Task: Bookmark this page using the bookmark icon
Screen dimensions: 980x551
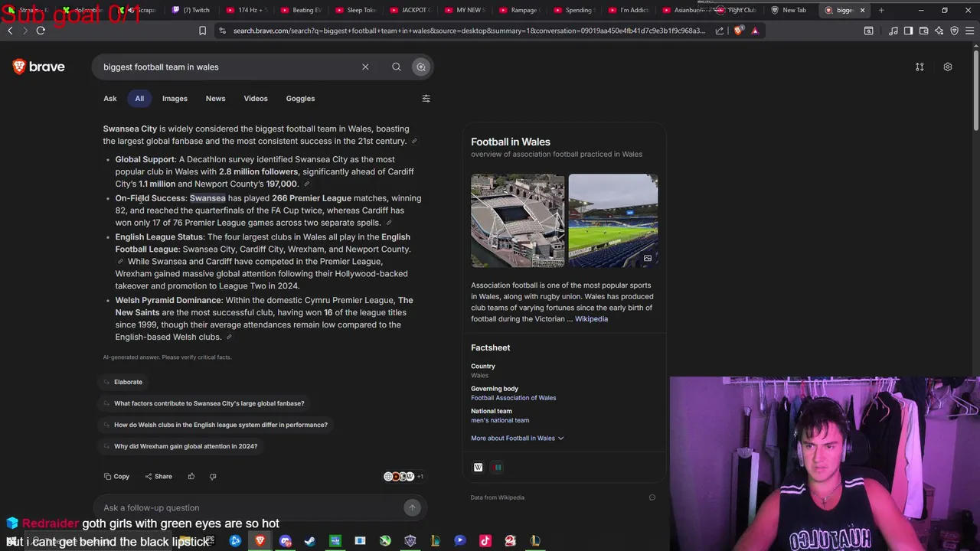Action: click(x=202, y=31)
